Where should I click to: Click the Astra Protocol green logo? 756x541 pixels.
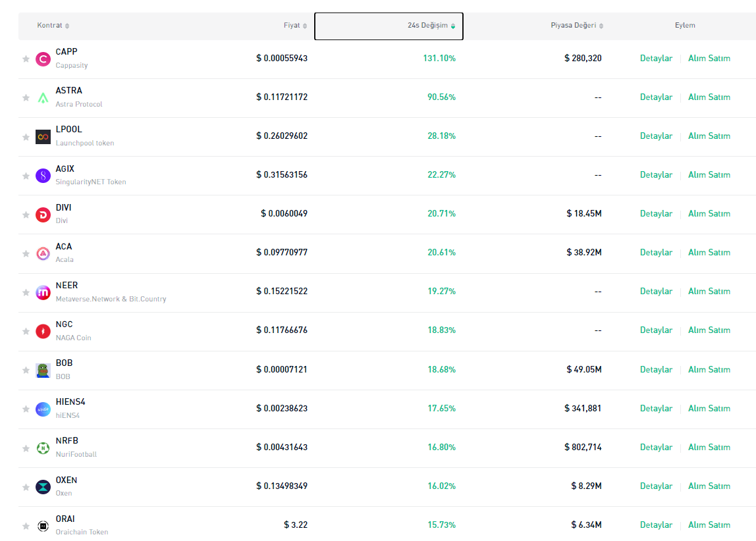(43, 98)
